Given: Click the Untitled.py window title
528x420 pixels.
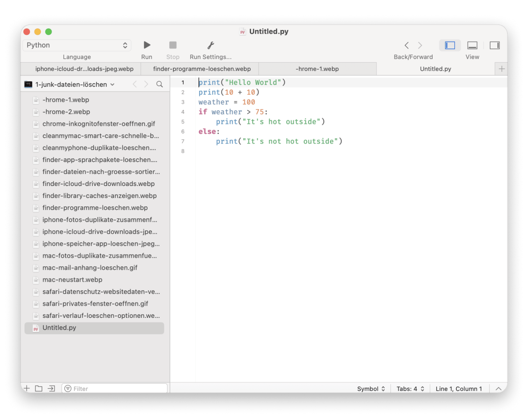Looking at the screenshot, I should click(x=269, y=31).
